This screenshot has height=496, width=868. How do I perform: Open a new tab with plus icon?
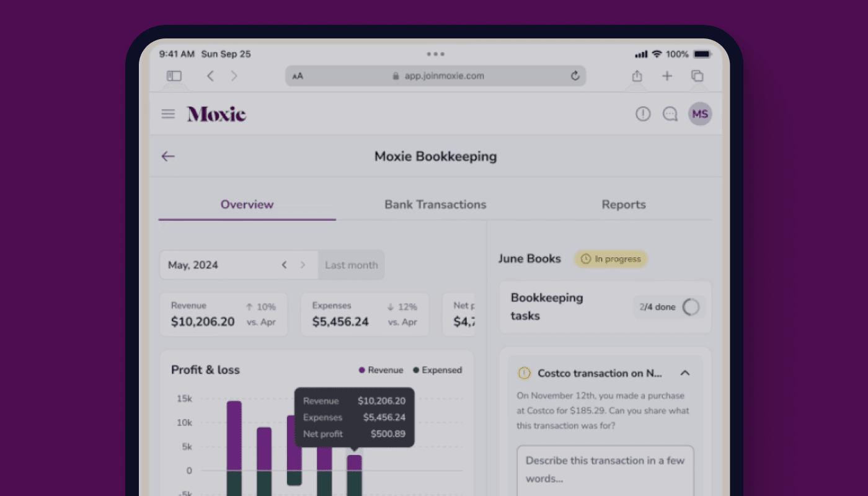click(x=667, y=76)
